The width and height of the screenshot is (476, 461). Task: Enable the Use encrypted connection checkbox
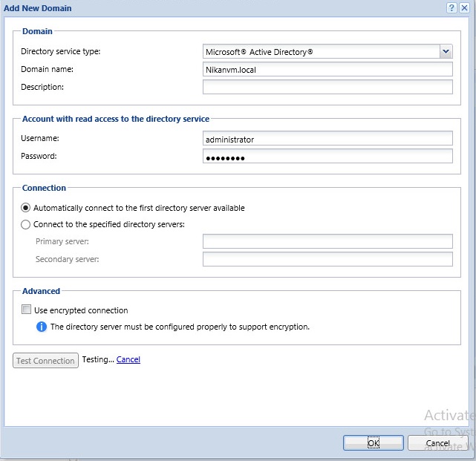tap(27, 310)
